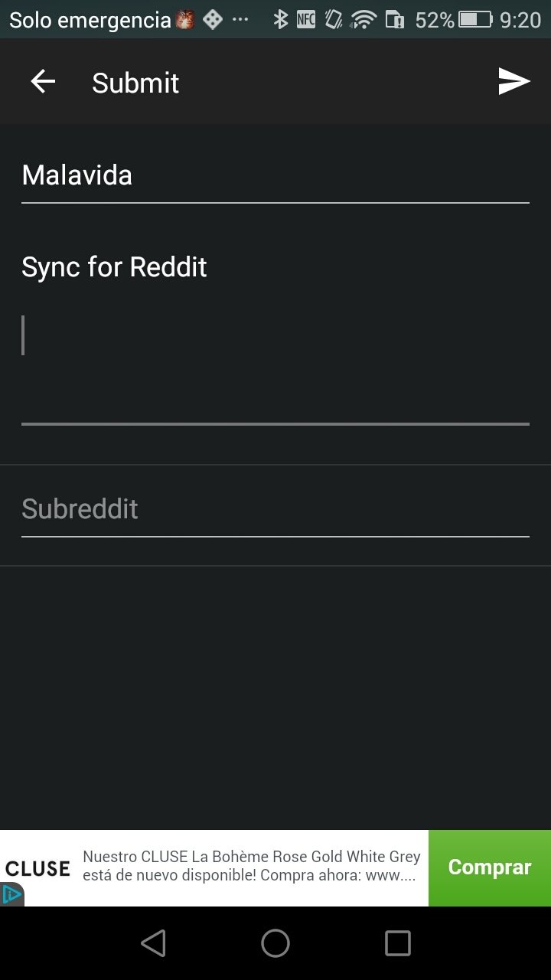Focus the title field containing Malavida
The height and width of the screenshot is (980, 551).
coord(275,176)
